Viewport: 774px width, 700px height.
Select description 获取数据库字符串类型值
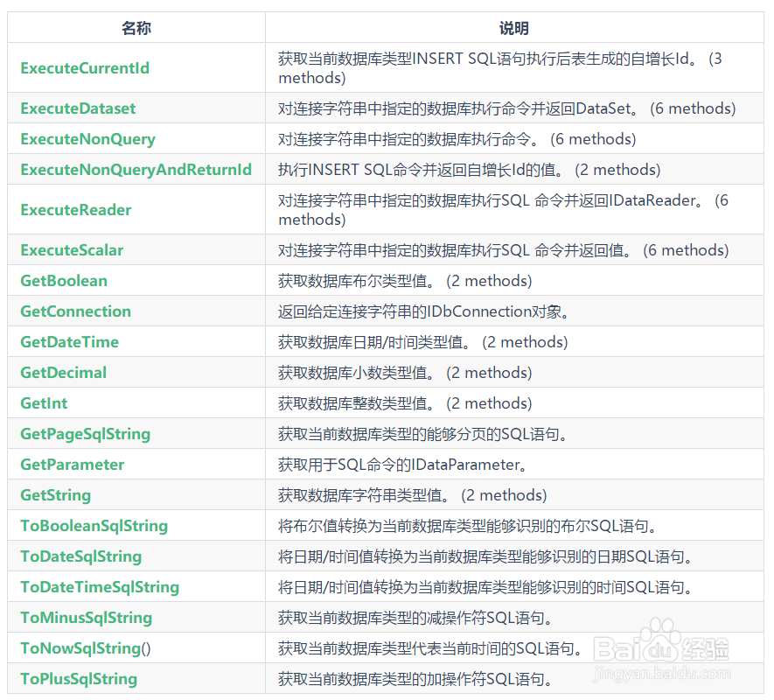pos(413,495)
